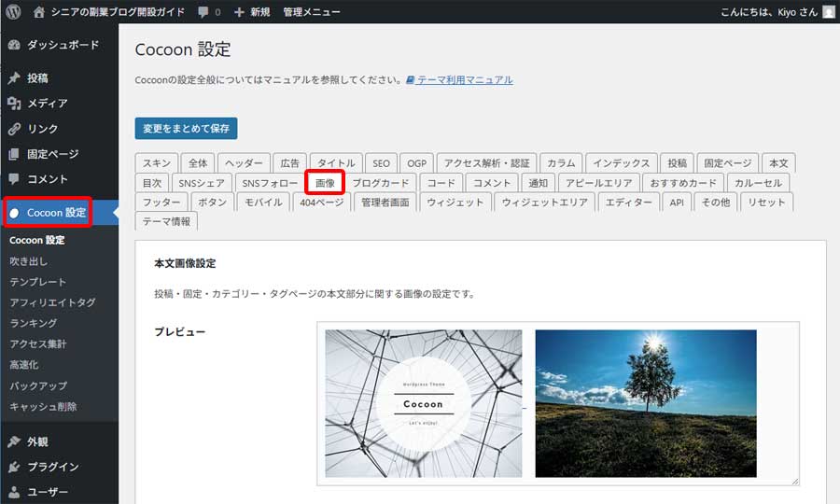The image size is (840, 504).
Task: Switch to the 目次 tab
Action: (x=152, y=183)
